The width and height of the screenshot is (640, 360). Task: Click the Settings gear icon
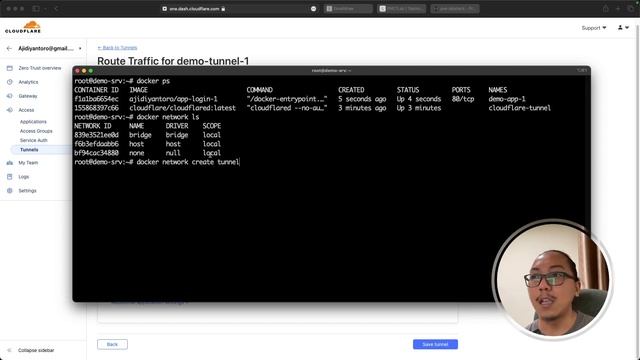pyautogui.click(x=10, y=191)
